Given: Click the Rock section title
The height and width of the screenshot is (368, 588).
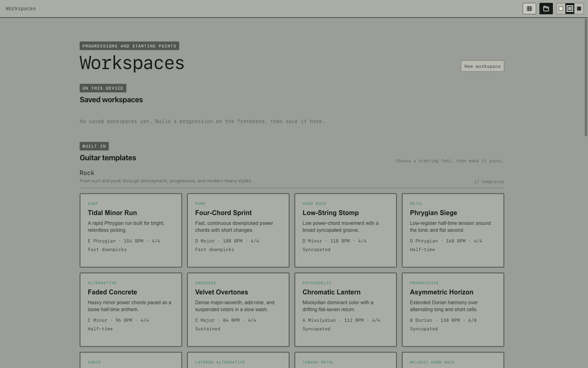Looking at the screenshot, I should tap(87, 173).
